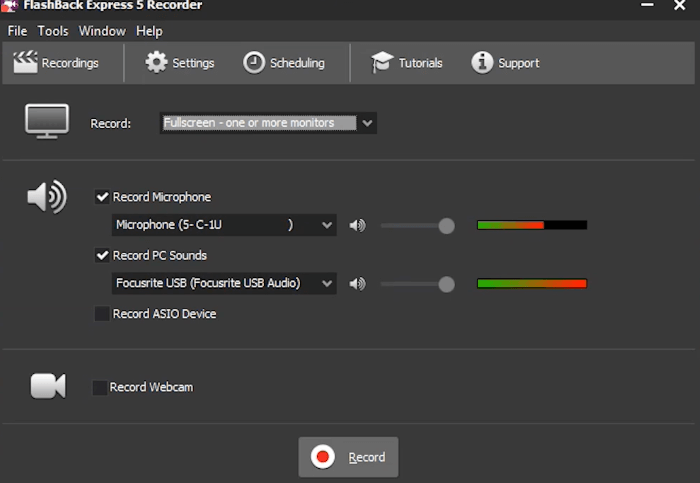Expand the Record mode dropdown arrow

[x=367, y=123]
